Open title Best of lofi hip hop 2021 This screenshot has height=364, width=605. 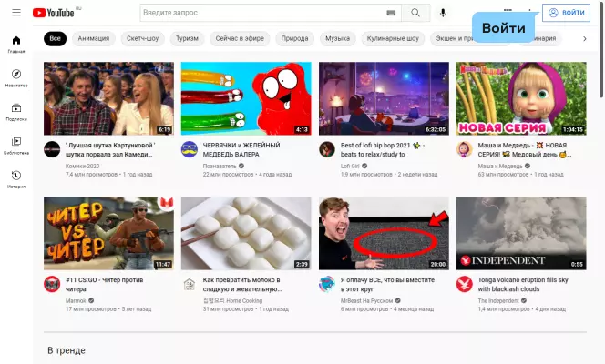[x=383, y=150]
